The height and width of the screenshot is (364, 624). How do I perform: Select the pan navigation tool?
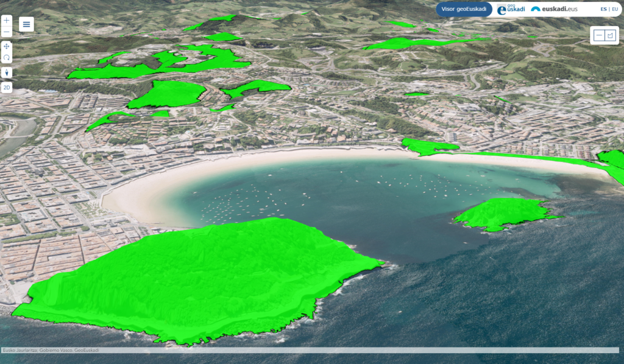click(6, 46)
